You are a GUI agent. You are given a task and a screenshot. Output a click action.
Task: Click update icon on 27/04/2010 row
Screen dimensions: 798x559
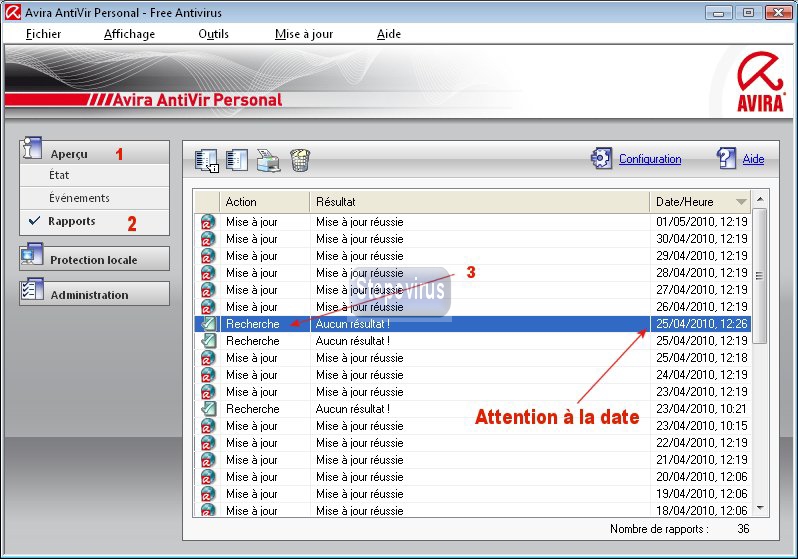point(208,290)
